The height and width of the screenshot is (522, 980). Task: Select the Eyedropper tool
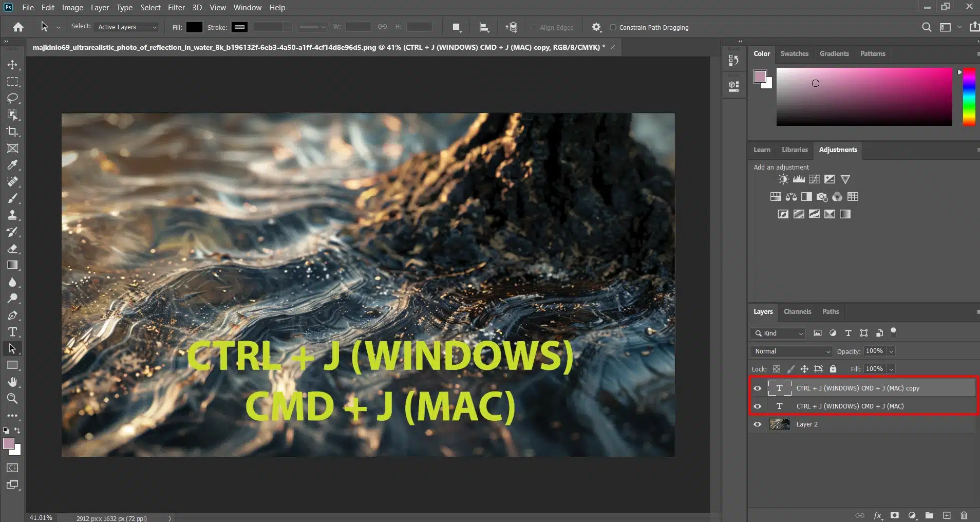[x=12, y=165]
